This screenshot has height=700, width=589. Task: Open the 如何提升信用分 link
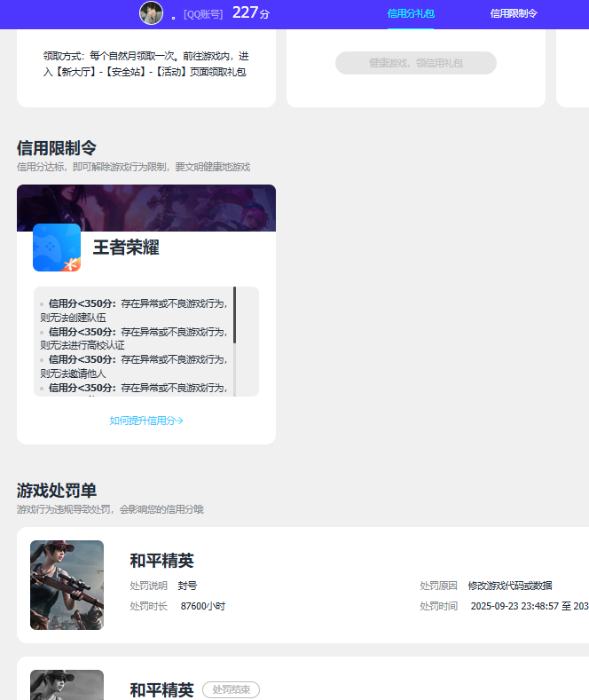[x=146, y=421]
